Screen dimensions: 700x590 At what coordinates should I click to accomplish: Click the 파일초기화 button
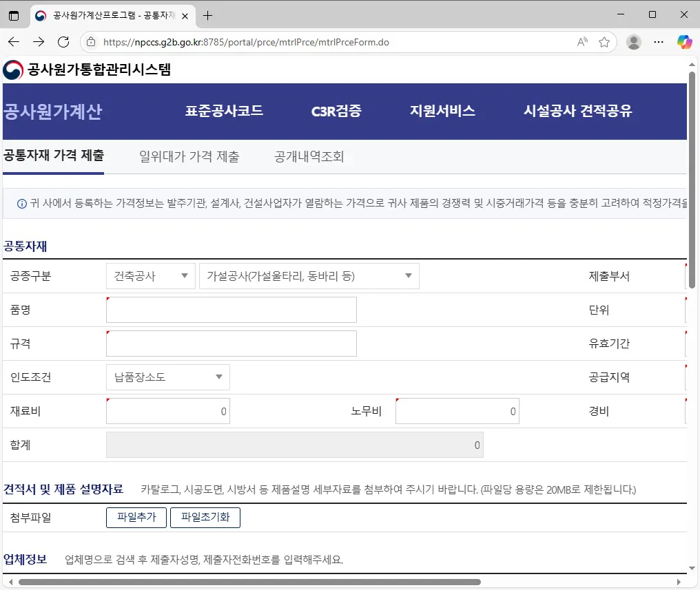205,517
